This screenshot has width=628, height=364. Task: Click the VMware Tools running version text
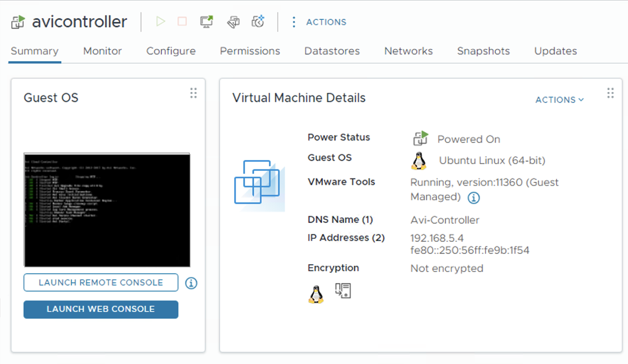pos(484,189)
